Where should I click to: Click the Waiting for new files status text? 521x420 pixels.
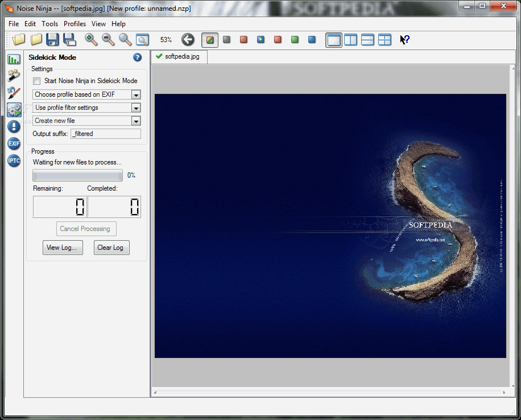point(77,162)
